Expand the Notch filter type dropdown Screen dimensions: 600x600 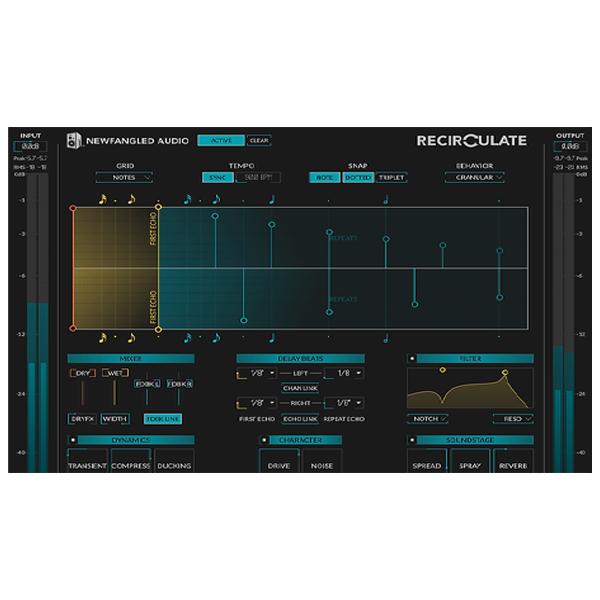click(x=427, y=419)
